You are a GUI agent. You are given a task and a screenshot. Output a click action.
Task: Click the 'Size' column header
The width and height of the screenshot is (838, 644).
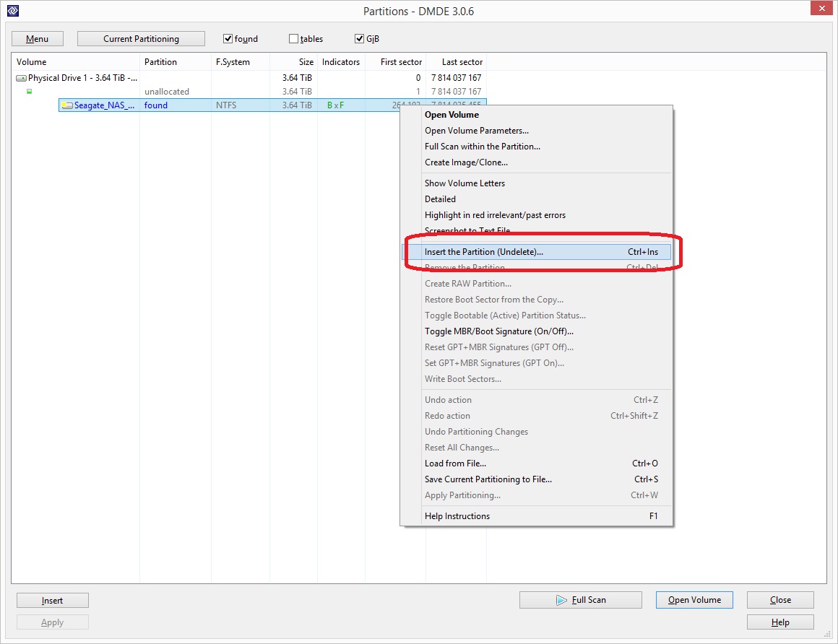tap(293, 62)
